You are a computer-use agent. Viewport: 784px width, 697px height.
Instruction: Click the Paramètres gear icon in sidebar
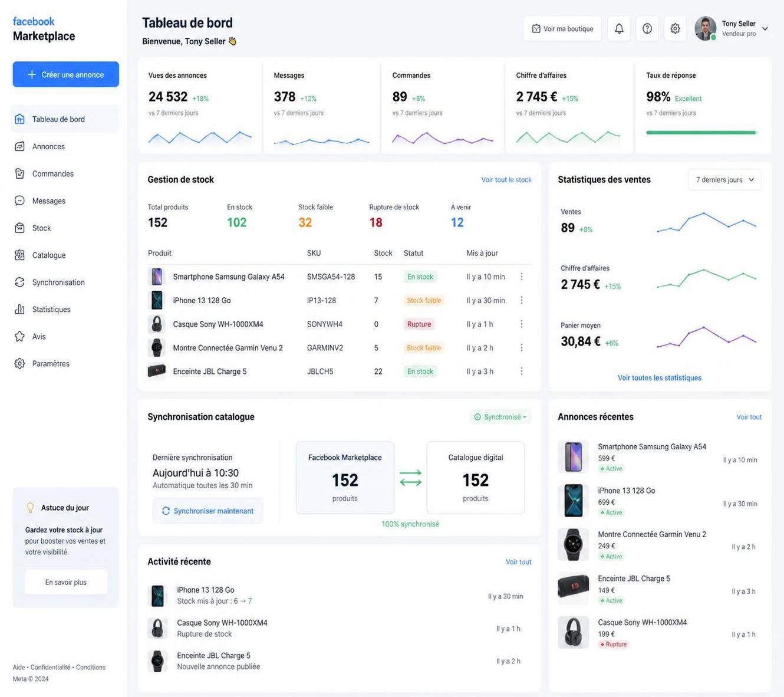(x=19, y=363)
